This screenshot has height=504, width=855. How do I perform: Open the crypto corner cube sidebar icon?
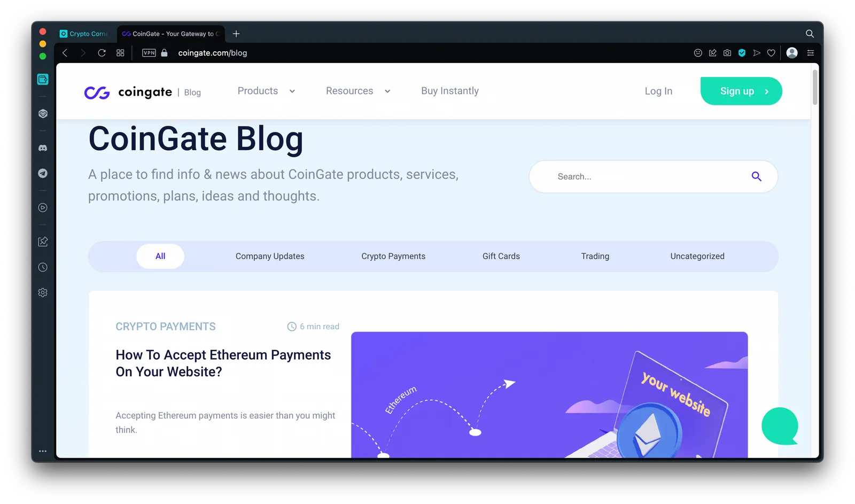pyautogui.click(x=43, y=113)
